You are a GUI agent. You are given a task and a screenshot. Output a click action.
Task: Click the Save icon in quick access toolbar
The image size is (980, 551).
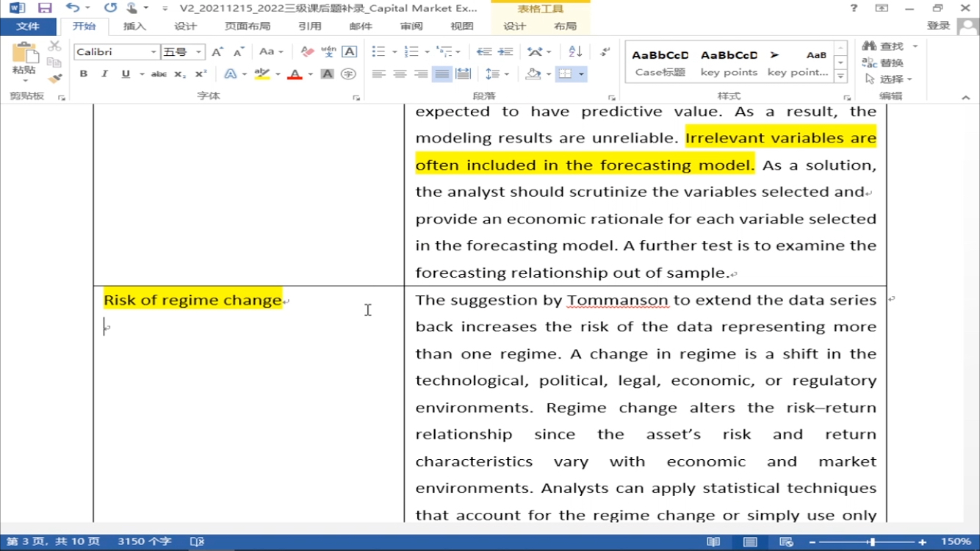(45, 8)
